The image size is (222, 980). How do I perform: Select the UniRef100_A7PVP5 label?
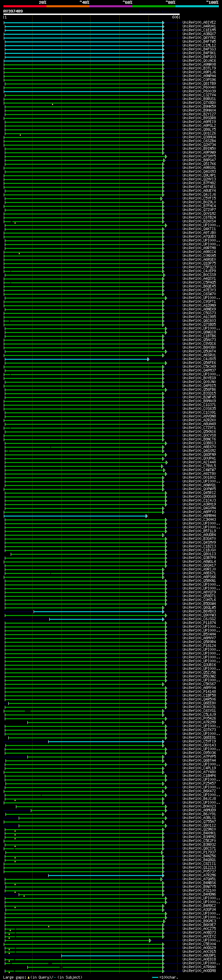click(199, 757)
